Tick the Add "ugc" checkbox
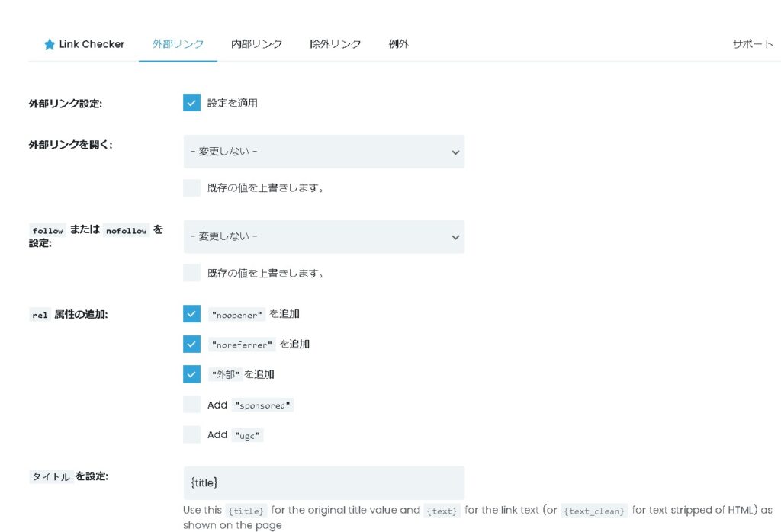The width and height of the screenshot is (781, 532). coord(191,434)
